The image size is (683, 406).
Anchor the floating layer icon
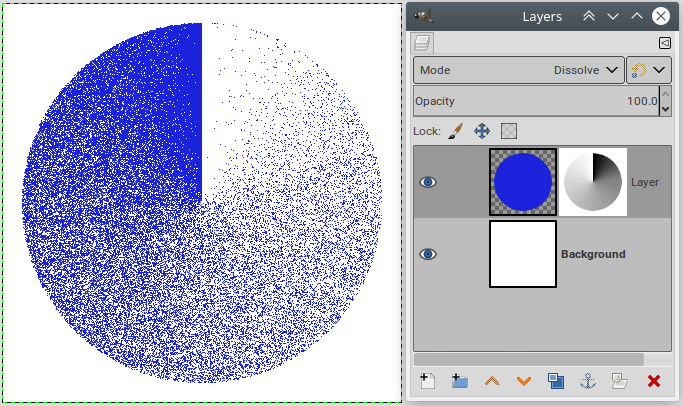tap(588, 381)
